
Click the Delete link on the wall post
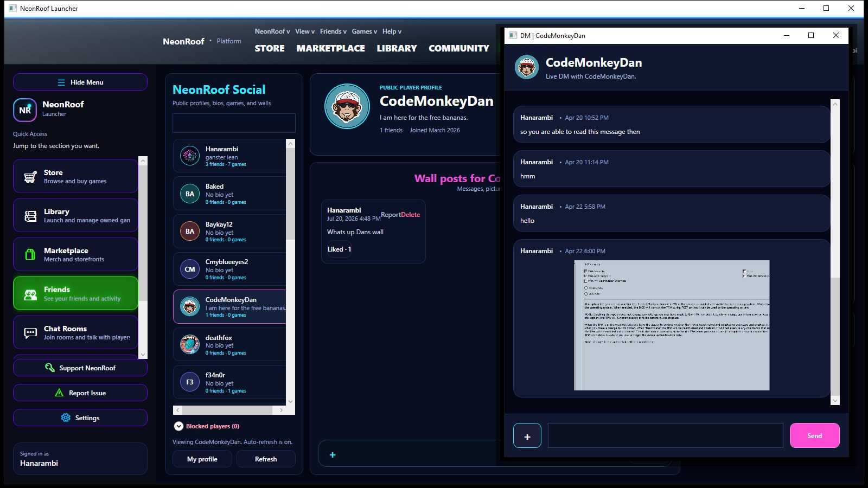pyautogui.click(x=411, y=215)
